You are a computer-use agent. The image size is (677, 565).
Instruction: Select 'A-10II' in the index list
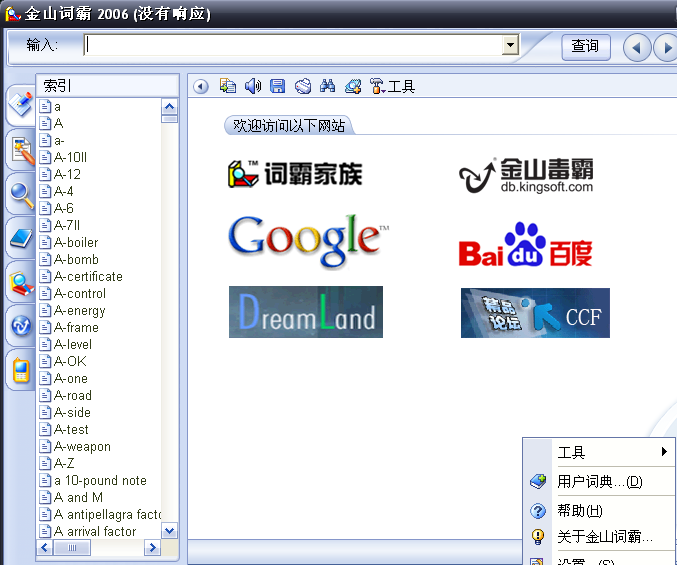point(70,158)
